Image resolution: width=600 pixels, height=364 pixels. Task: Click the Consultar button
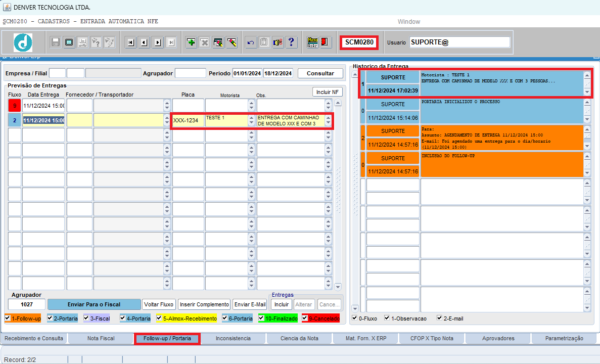pos(320,73)
